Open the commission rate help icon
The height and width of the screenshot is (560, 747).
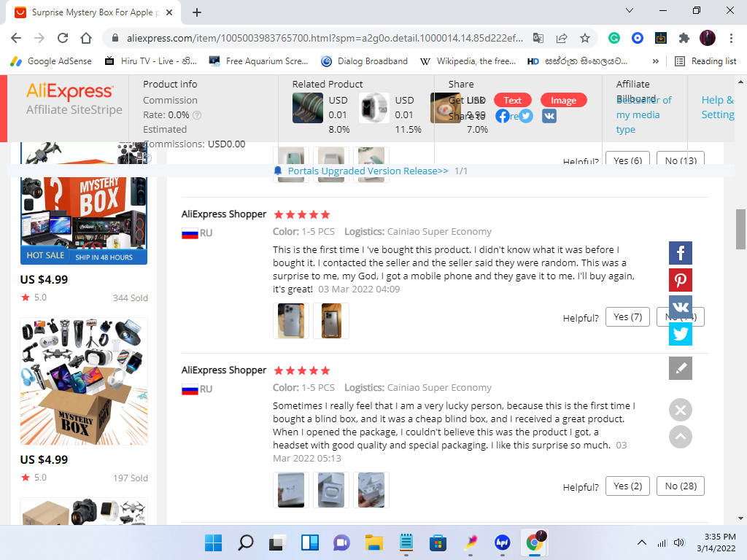[x=197, y=114]
